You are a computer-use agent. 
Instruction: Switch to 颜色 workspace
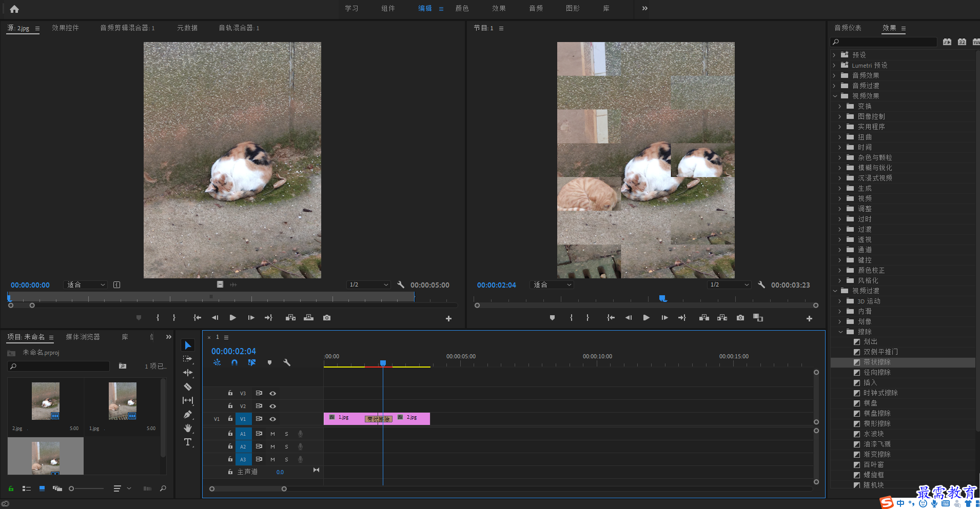pos(462,8)
